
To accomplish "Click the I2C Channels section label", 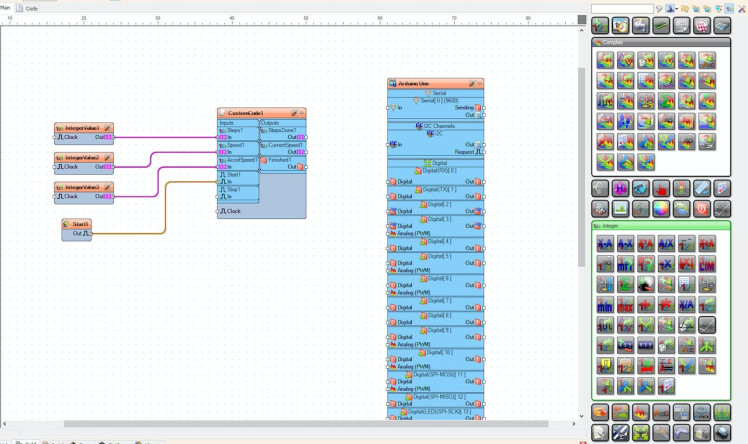I will [437, 126].
